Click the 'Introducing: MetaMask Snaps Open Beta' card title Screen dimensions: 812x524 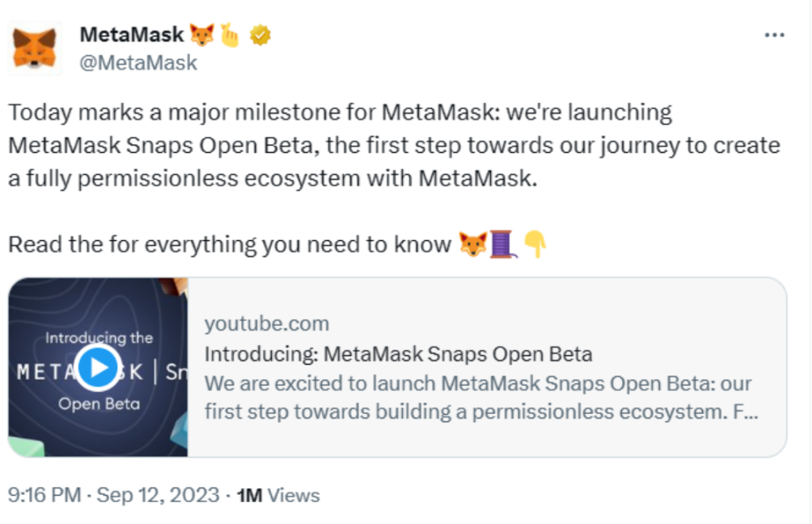click(398, 354)
